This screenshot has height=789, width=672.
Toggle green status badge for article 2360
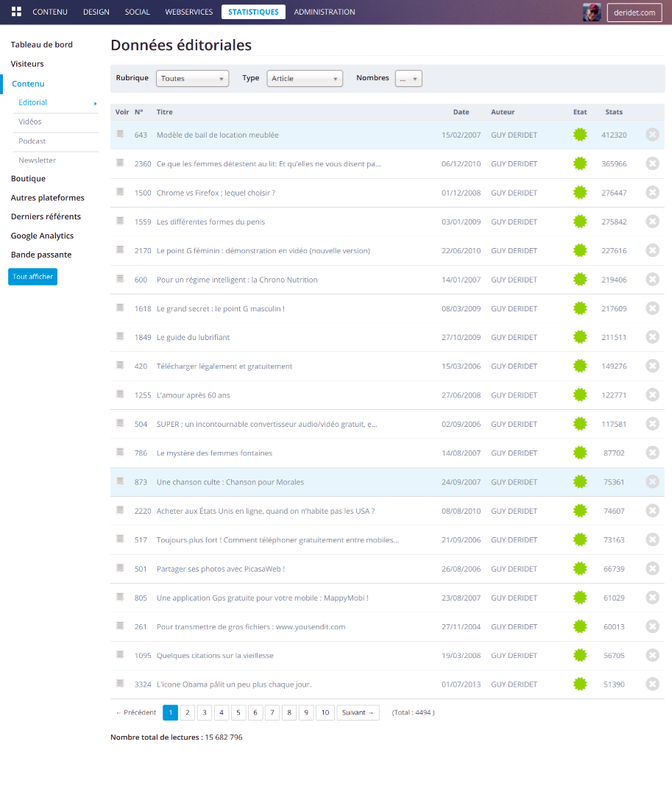click(x=580, y=163)
